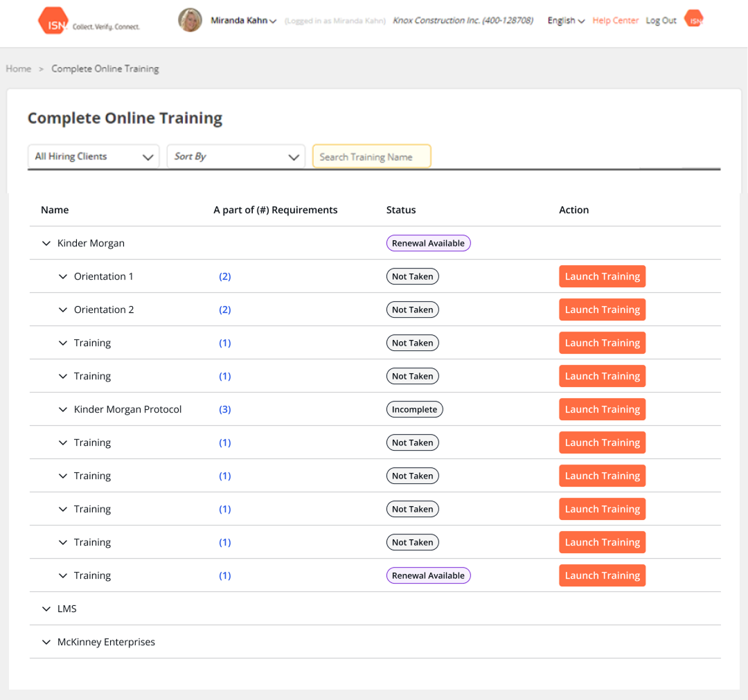
Task: Open the English language dropdown
Action: (566, 21)
